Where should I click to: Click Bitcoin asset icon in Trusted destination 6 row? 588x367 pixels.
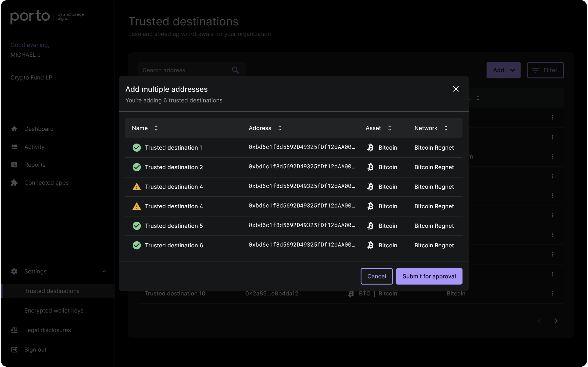[x=370, y=245]
